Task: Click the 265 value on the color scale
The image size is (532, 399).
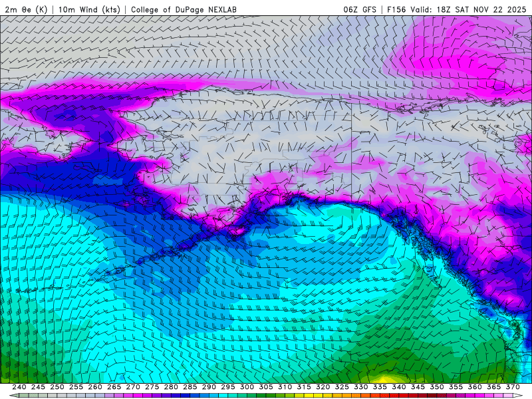Action: click(114, 387)
